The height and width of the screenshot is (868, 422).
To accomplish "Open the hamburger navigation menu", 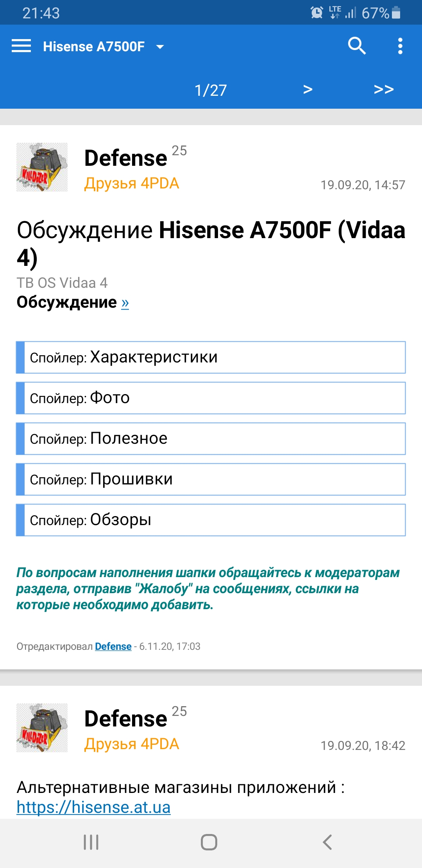I will click(x=21, y=46).
